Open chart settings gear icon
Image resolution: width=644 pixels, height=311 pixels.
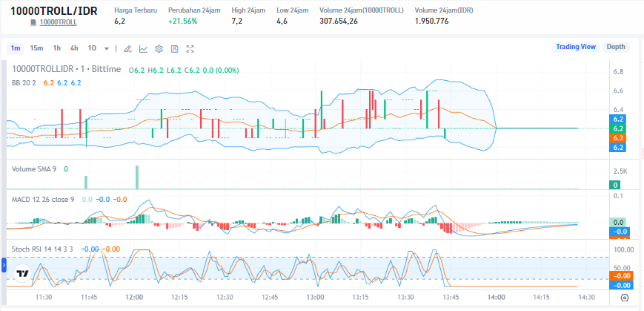[159, 49]
